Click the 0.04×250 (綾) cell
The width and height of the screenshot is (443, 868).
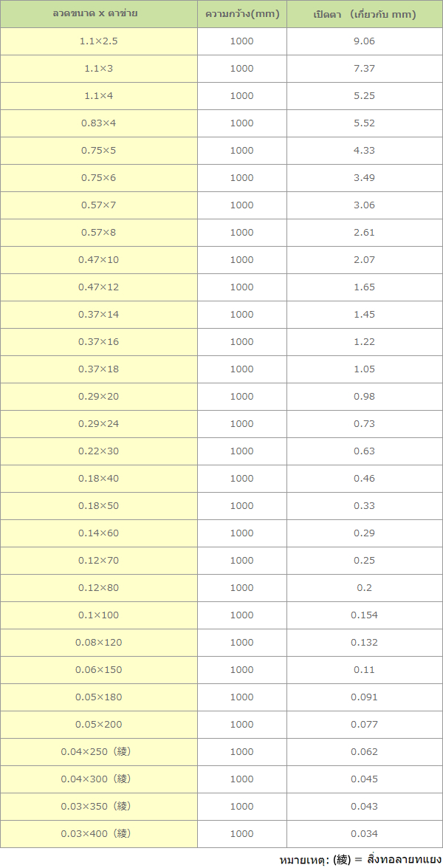(x=96, y=752)
